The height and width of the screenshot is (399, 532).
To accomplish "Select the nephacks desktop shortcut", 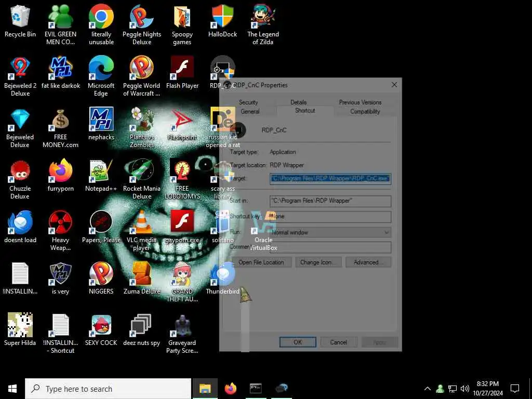I will pos(101,124).
